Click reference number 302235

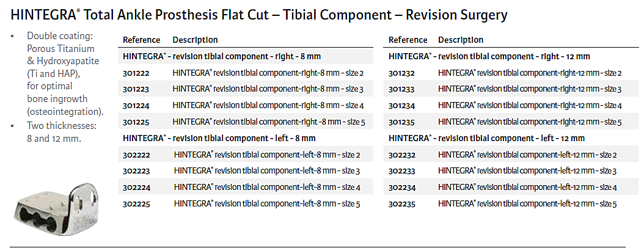pyautogui.click(x=402, y=203)
